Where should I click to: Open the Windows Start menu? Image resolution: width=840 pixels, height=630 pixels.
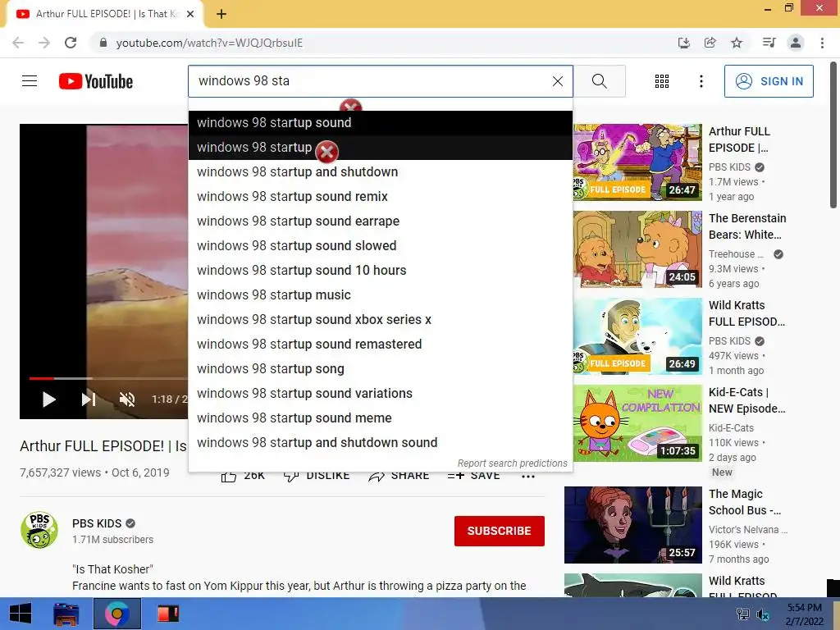(x=21, y=614)
